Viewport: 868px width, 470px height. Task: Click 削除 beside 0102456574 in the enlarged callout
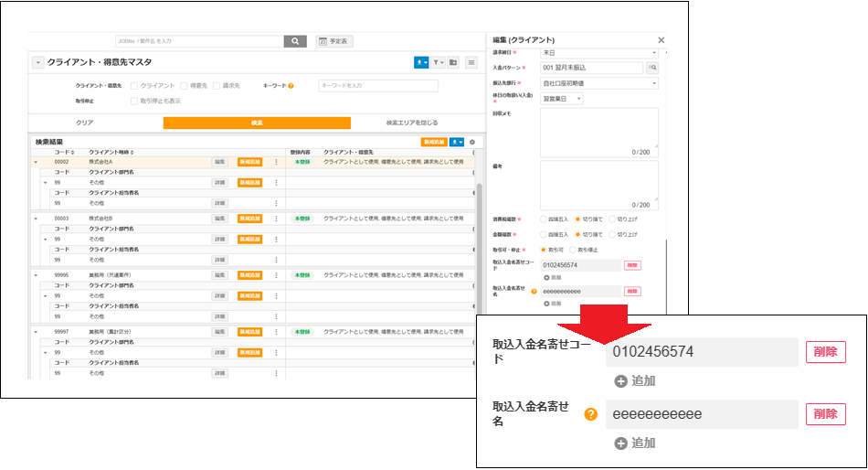pos(825,352)
